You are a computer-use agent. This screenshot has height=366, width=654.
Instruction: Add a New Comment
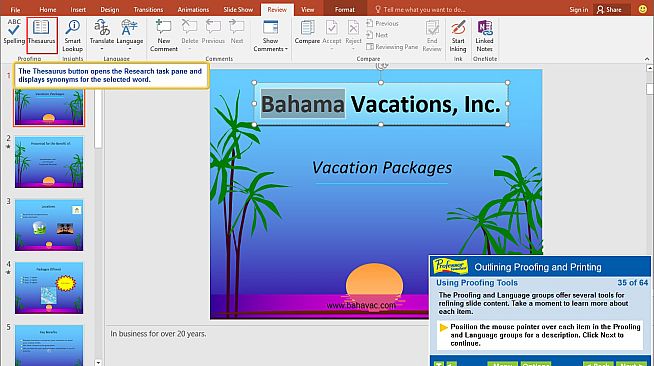(x=164, y=36)
